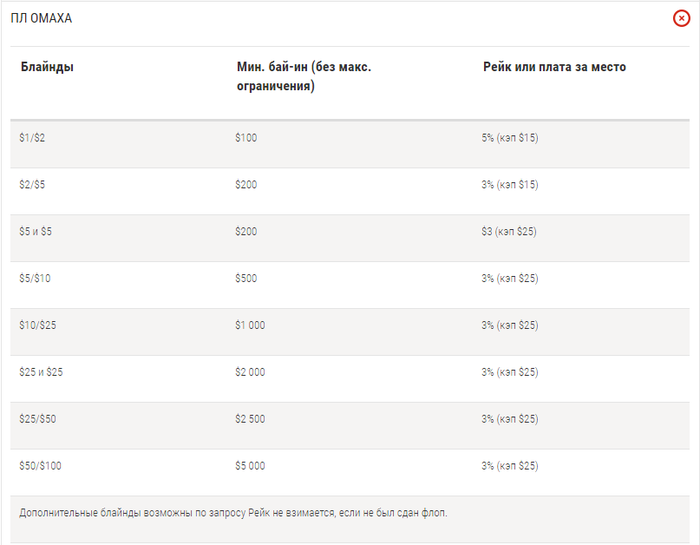The image size is (700, 545).
Task: Click the Блайнды column header
Action: (47, 67)
